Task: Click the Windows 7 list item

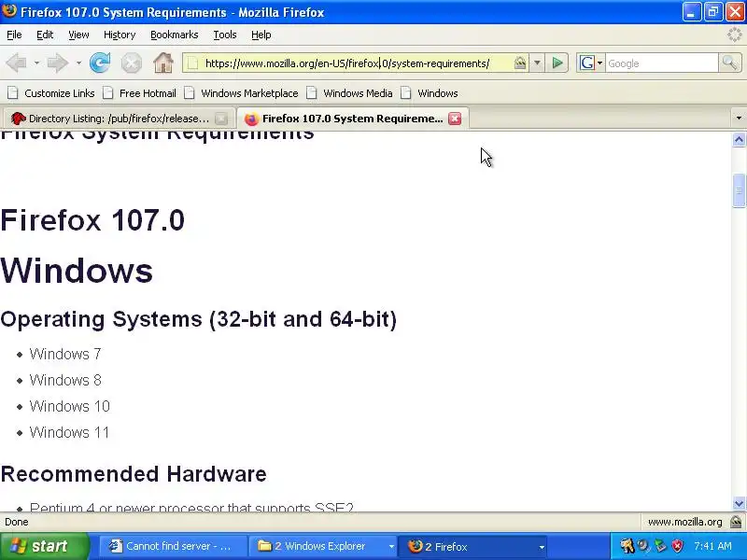Action: coord(65,354)
